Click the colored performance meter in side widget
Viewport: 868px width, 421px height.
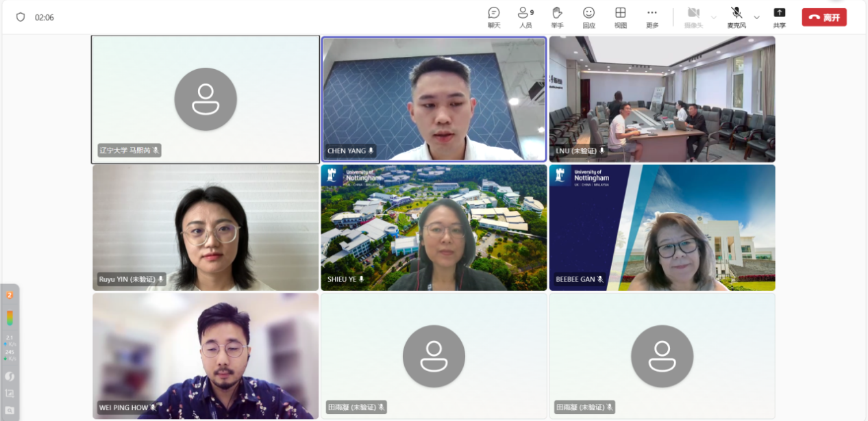(10, 318)
